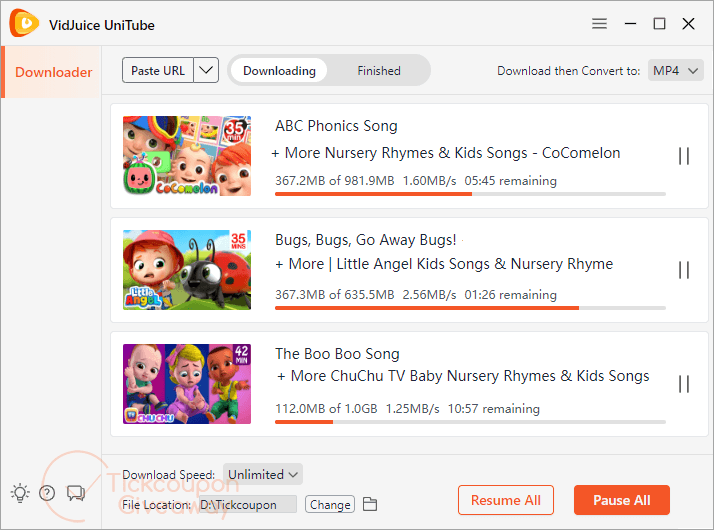The width and height of the screenshot is (714, 530).
Task: Click '+ More Nursery Rhymes & Kids Songs - CoComelon' text
Action: (x=446, y=153)
